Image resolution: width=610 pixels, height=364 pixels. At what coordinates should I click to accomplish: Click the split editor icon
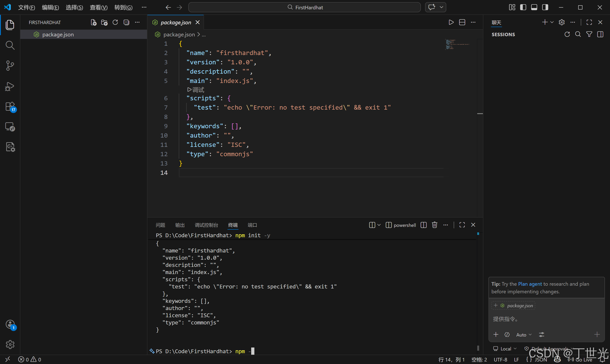point(462,22)
